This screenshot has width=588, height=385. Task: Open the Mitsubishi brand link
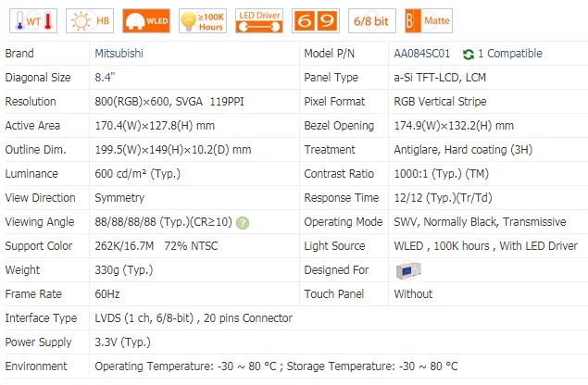[x=119, y=54]
